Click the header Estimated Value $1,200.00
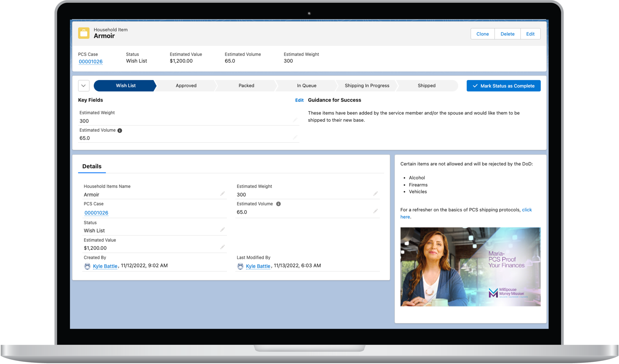The width and height of the screenshot is (619, 364). (x=181, y=61)
